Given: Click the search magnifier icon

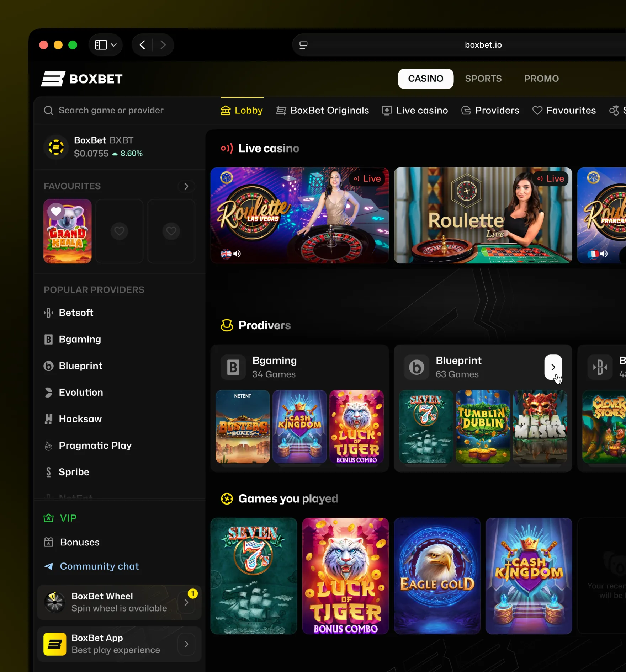Looking at the screenshot, I should click(x=48, y=111).
